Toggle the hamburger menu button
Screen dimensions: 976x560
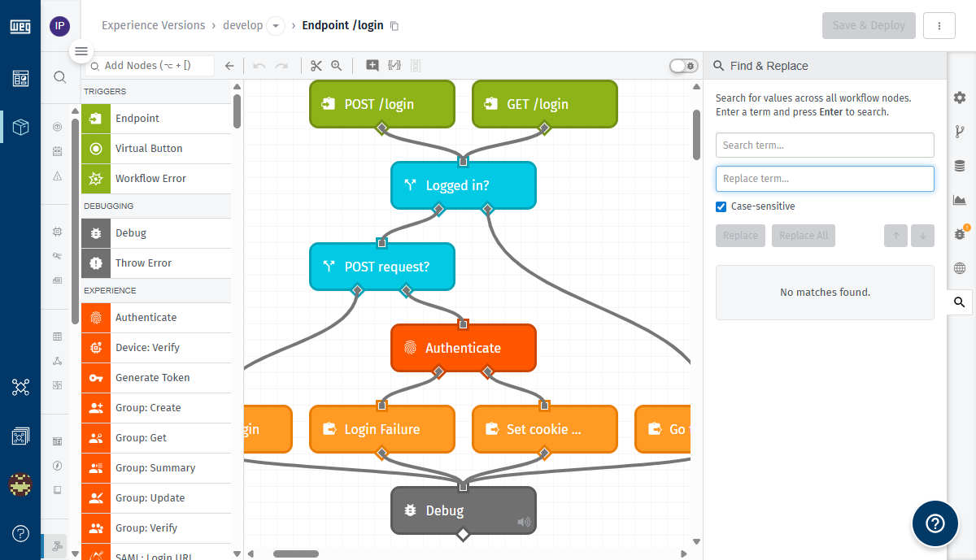81,51
